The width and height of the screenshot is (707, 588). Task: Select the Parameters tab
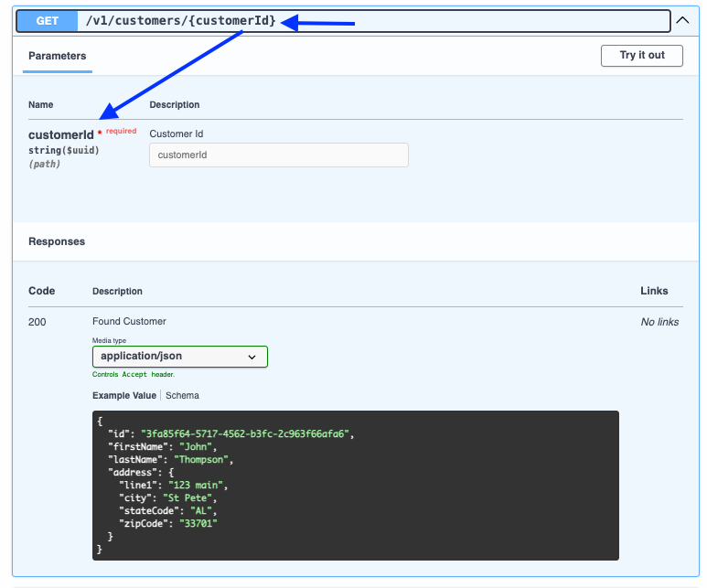[58, 56]
